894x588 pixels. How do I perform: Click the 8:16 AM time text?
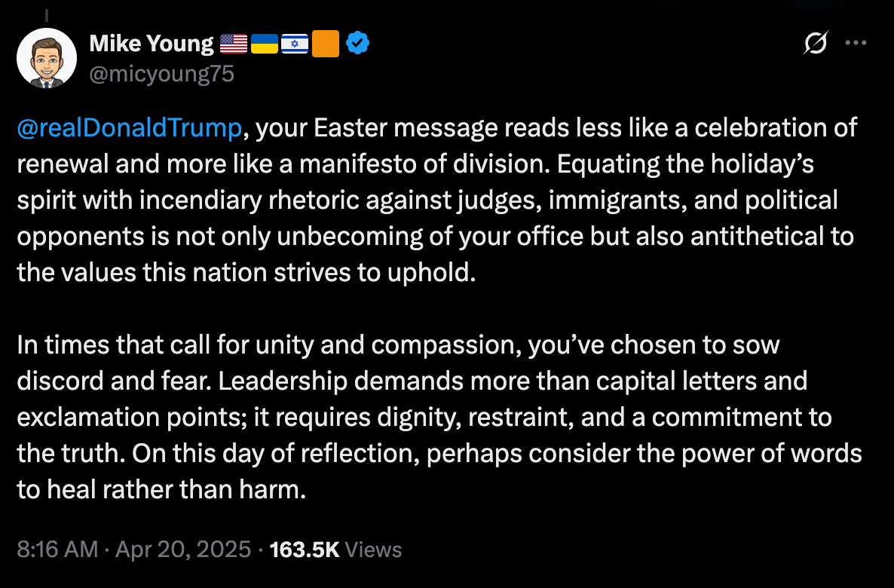coord(55,549)
